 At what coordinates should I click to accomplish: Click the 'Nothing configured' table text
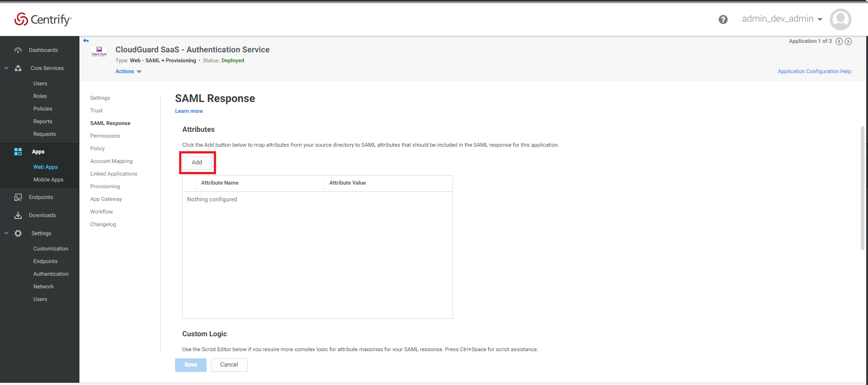212,199
